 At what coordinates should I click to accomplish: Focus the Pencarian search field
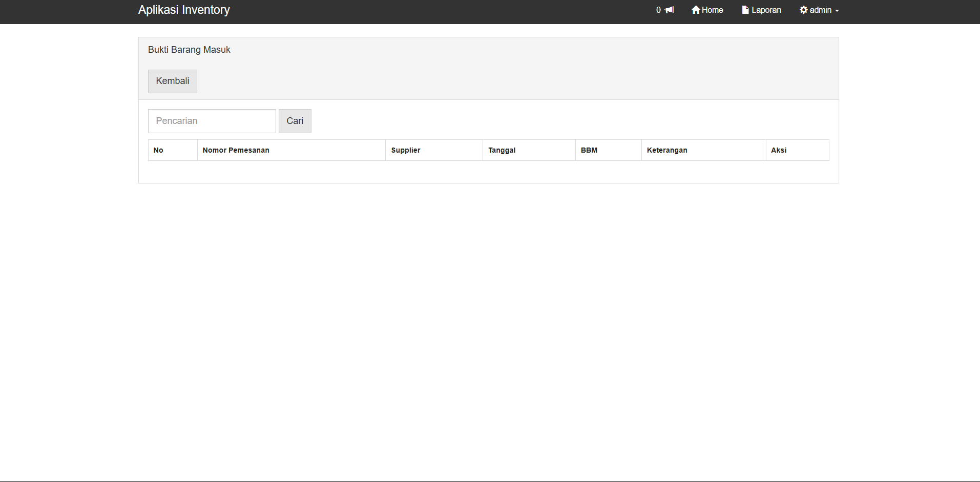[x=212, y=121]
